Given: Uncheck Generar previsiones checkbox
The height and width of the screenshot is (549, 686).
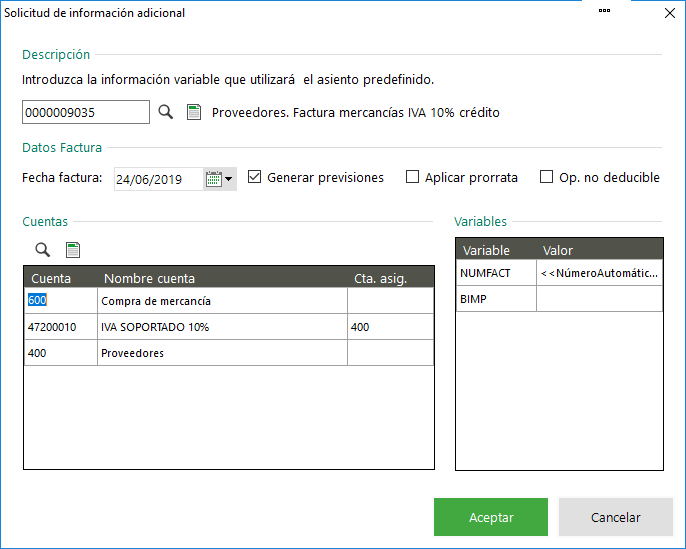Looking at the screenshot, I should click(254, 177).
